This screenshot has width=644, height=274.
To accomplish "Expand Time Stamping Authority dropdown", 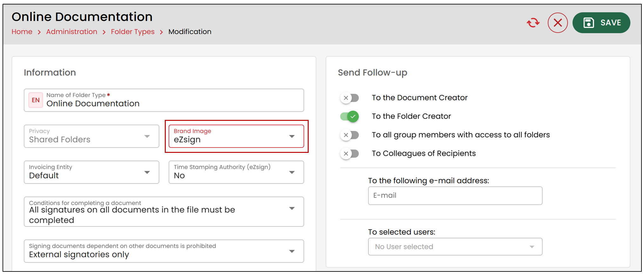I will [236, 172].
